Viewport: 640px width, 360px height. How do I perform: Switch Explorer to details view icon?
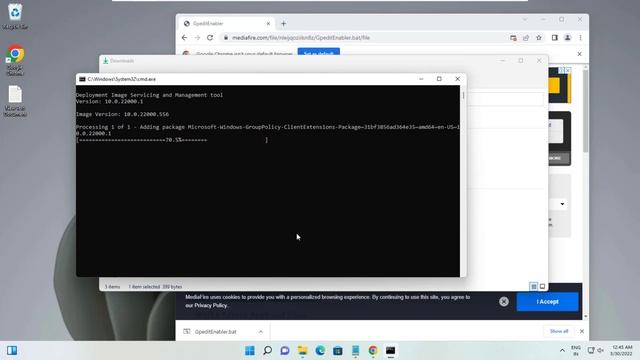[533, 287]
